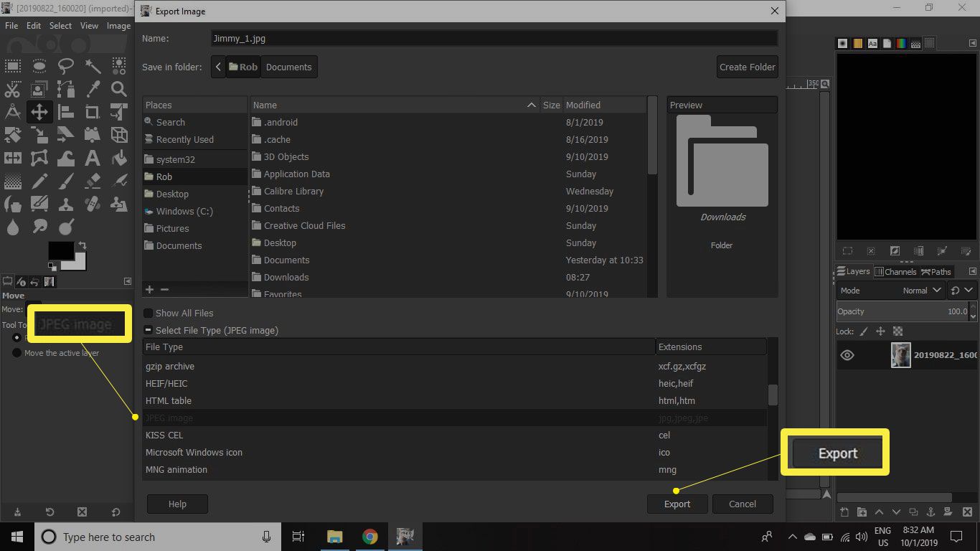
Task: Select the Text tool
Action: coord(93,157)
